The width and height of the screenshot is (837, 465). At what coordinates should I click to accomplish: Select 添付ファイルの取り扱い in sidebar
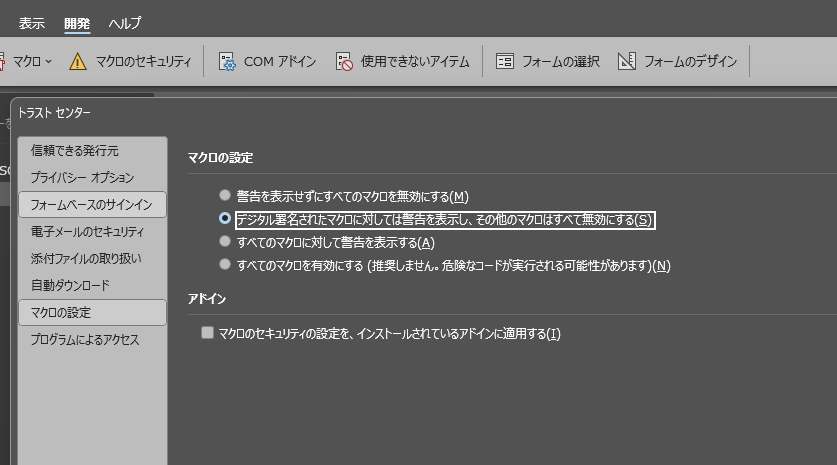click(x=85, y=258)
